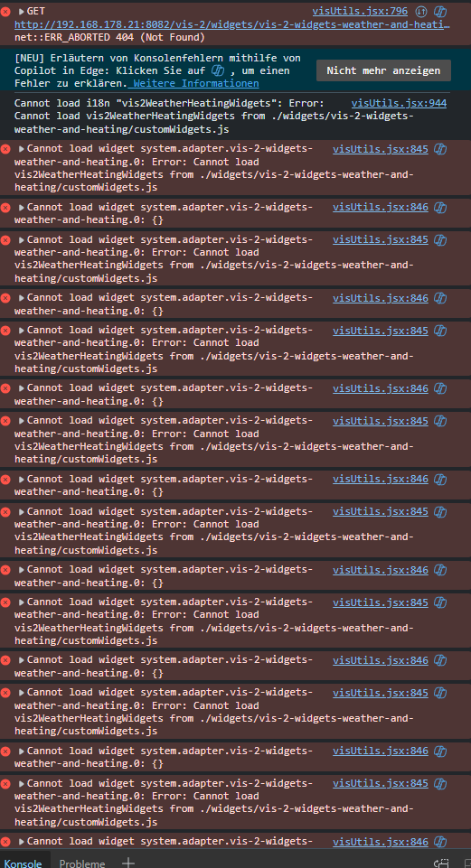Image resolution: width=471 pixels, height=868 pixels.
Task: Open the Probleme tab
Action: coord(82,863)
